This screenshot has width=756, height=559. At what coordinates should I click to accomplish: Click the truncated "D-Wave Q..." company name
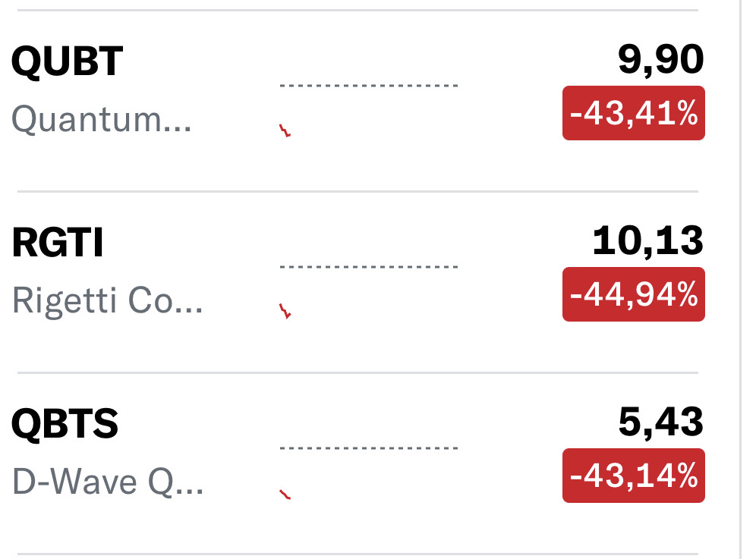(x=108, y=482)
